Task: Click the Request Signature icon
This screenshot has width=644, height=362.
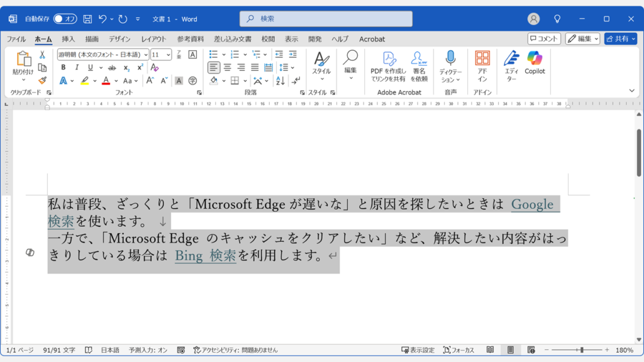Action: point(419,67)
